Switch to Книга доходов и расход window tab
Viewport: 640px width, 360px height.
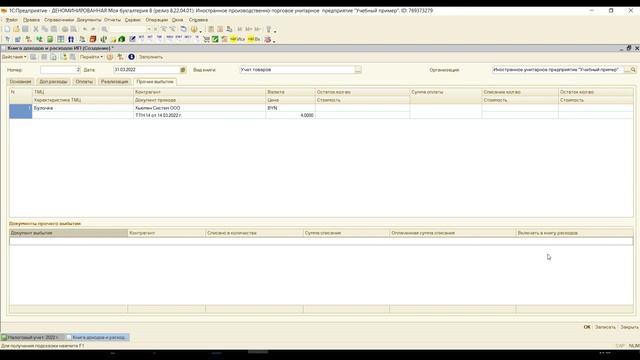click(x=98, y=337)
